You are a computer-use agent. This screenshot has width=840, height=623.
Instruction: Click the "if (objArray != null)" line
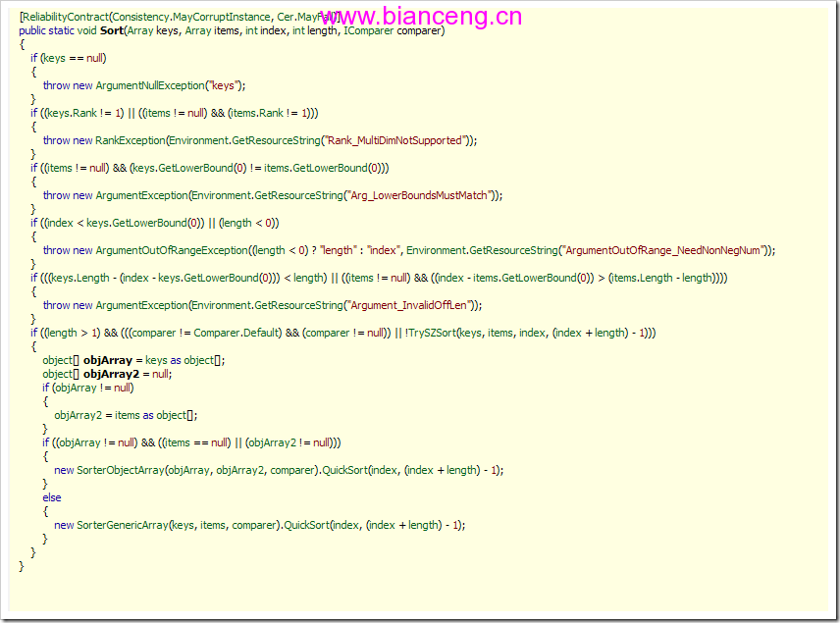click(88, 388)
